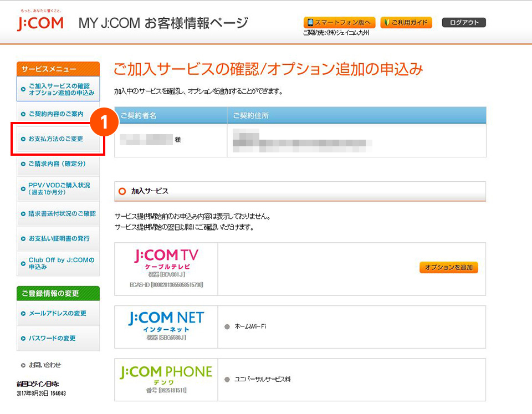Click the beginner mark icon in ご利用ガイド
Viewport: 532px width, 414px height.
click(x=387, y=22)
